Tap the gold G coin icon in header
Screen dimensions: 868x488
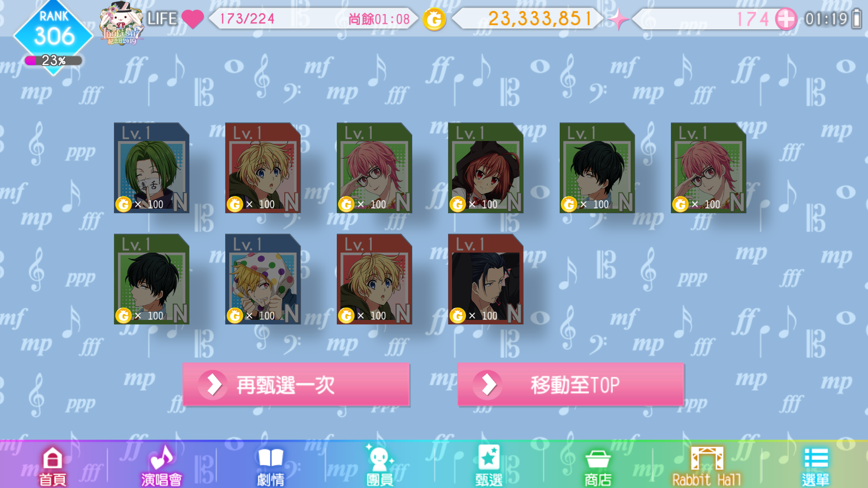tap(434, 19)
